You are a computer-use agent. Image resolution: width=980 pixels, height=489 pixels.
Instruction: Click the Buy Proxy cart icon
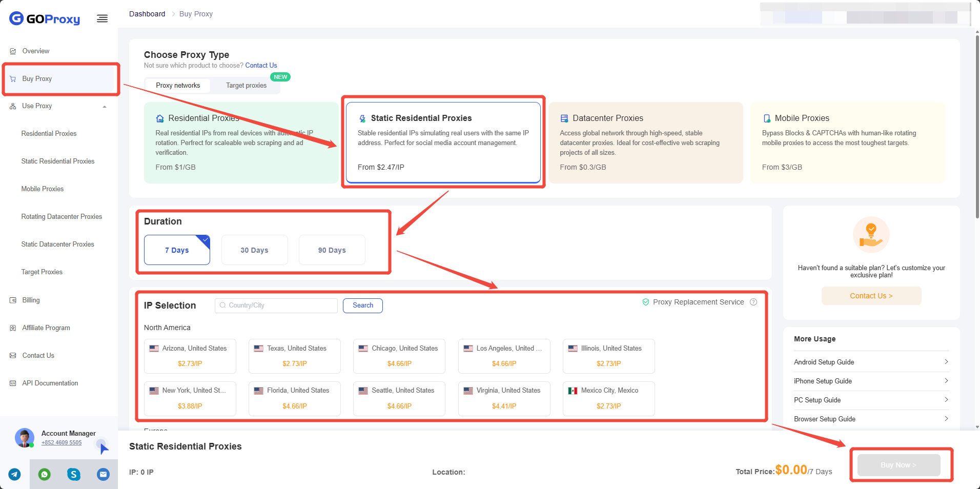pos(13,79)
